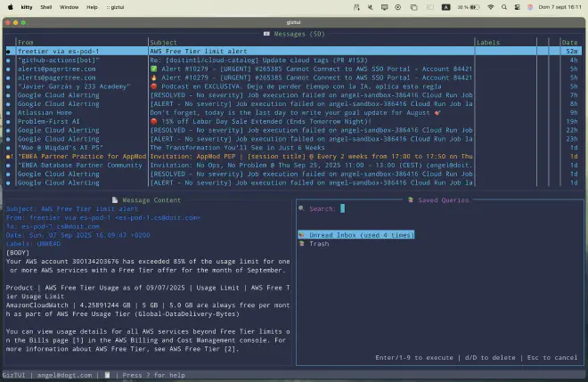588x382 pixels.
Task: Click the d/D to delete hint
Action: 490,358
